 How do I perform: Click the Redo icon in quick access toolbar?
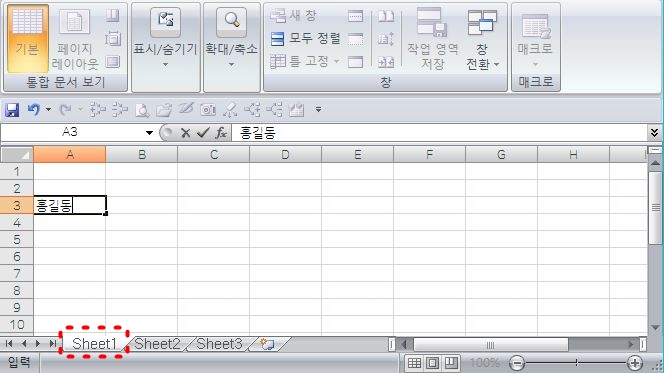[x=66, y=110]
